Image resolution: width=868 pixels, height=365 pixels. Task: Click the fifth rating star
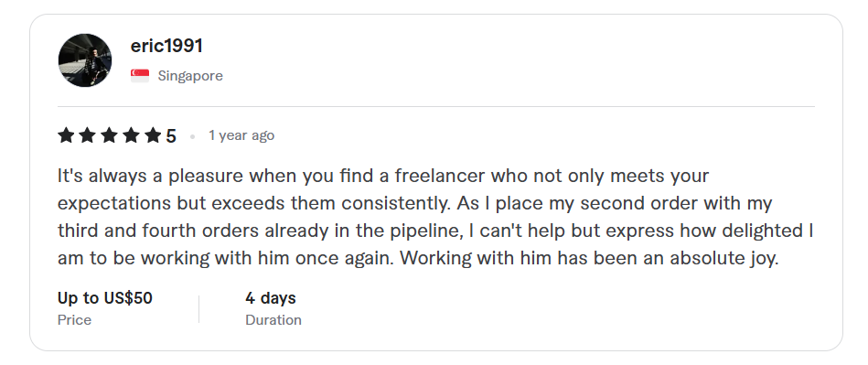(152, 135)
